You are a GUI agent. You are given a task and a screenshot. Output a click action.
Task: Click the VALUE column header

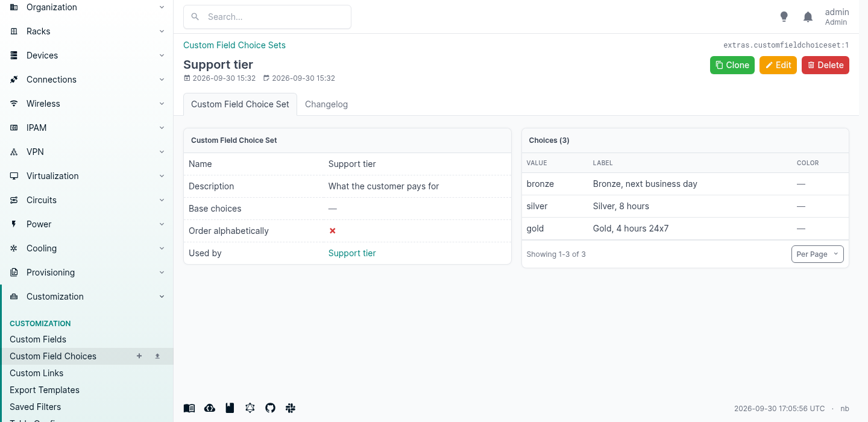click(536, 163)
